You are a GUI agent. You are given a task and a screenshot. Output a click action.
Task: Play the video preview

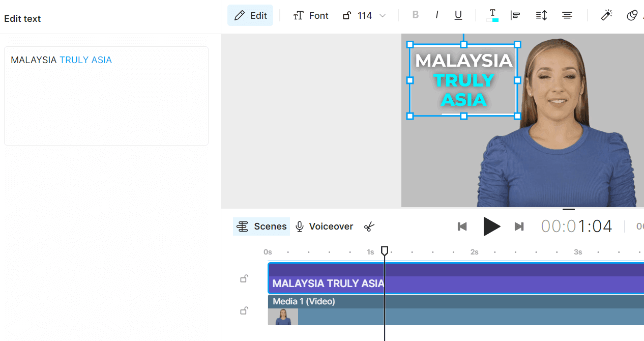pos(491,226)
